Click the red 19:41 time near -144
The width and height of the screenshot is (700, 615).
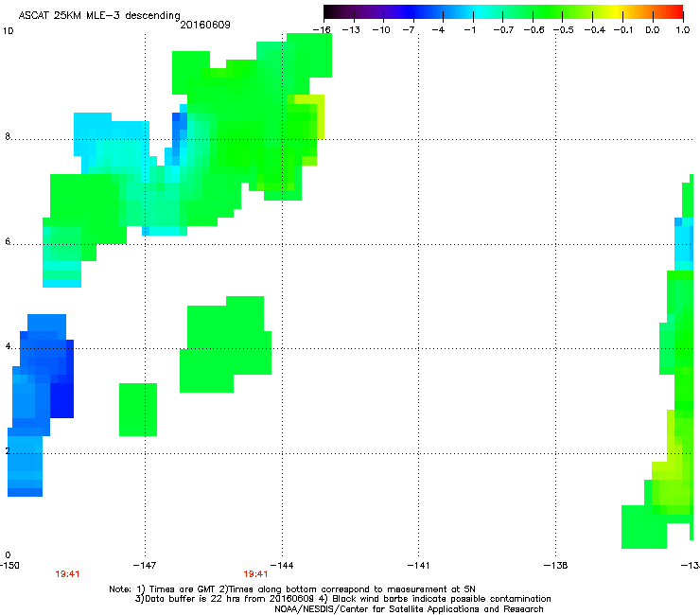pos(255,574)
